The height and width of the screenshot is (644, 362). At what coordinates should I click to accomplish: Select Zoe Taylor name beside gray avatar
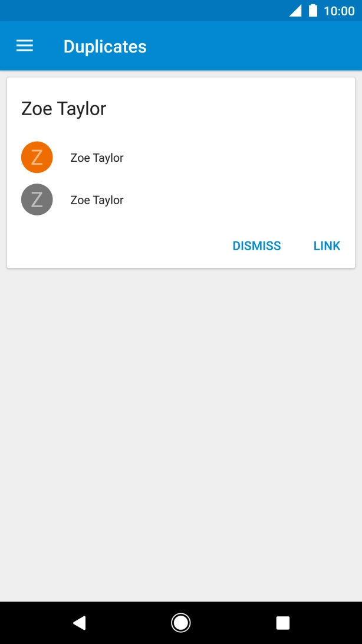pyautogui.click(x=97, y=200)
